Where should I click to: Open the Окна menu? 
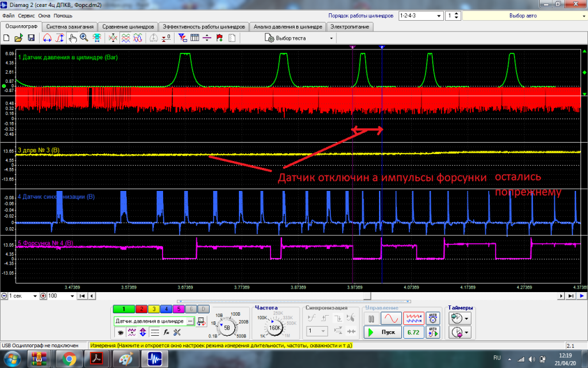[x=44, y=16]
